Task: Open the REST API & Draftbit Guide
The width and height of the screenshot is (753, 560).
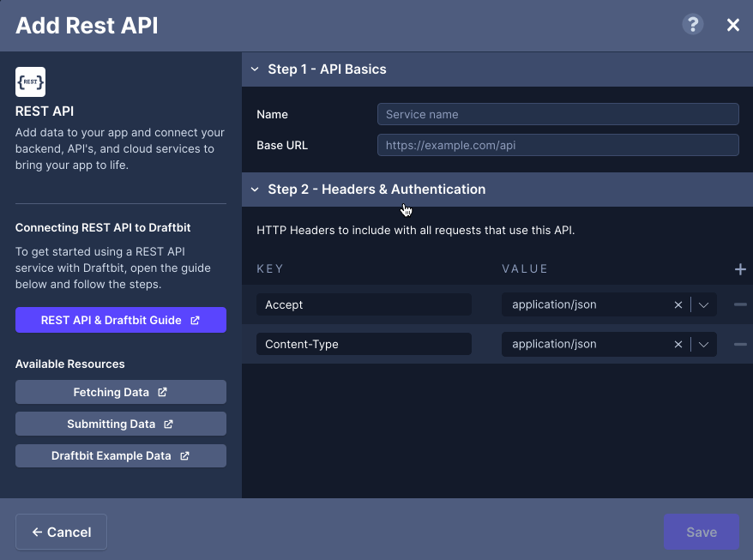Action: tap(121, 320)
